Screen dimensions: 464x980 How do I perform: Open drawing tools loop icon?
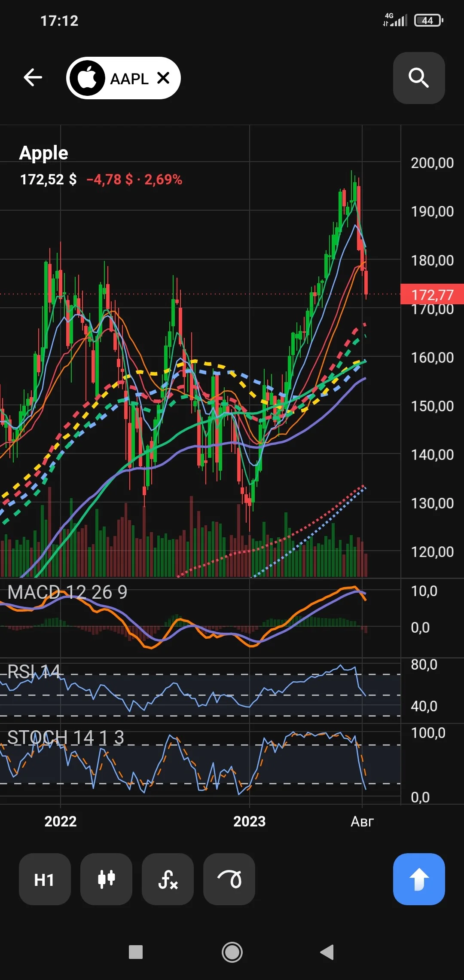[x=229, y=879]
